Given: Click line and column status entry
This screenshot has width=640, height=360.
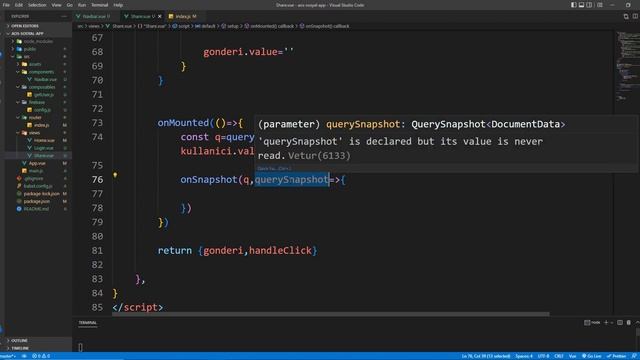Looking at the screenshot, I should point(486,356).
